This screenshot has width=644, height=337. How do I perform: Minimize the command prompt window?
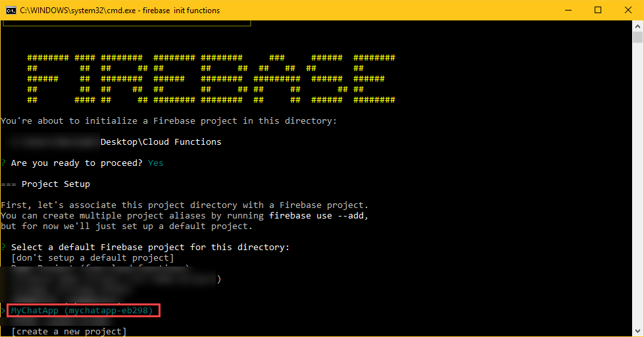coord(568,10)
